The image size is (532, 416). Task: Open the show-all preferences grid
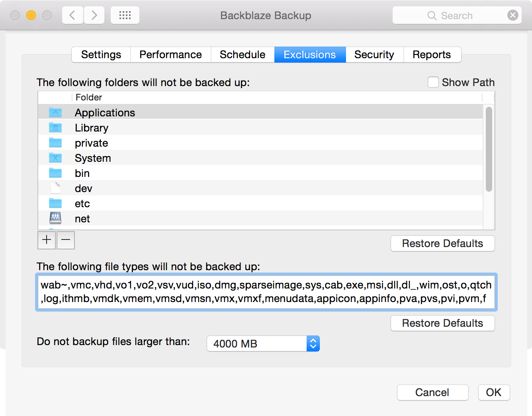click(125, 16)
